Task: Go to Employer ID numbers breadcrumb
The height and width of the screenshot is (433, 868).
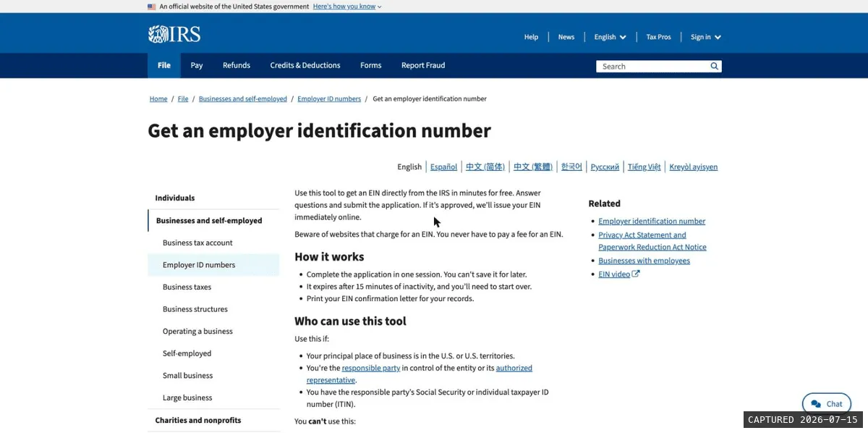Action: 329,98
